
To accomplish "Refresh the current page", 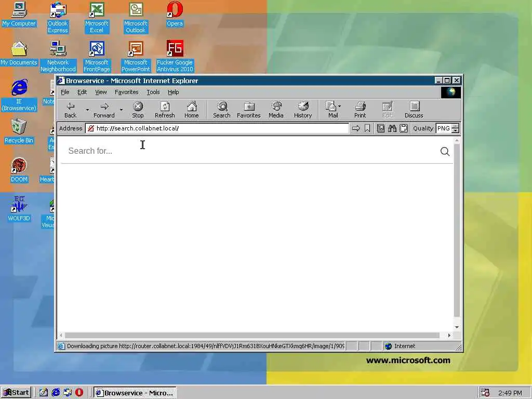I will tap(165, 110).
